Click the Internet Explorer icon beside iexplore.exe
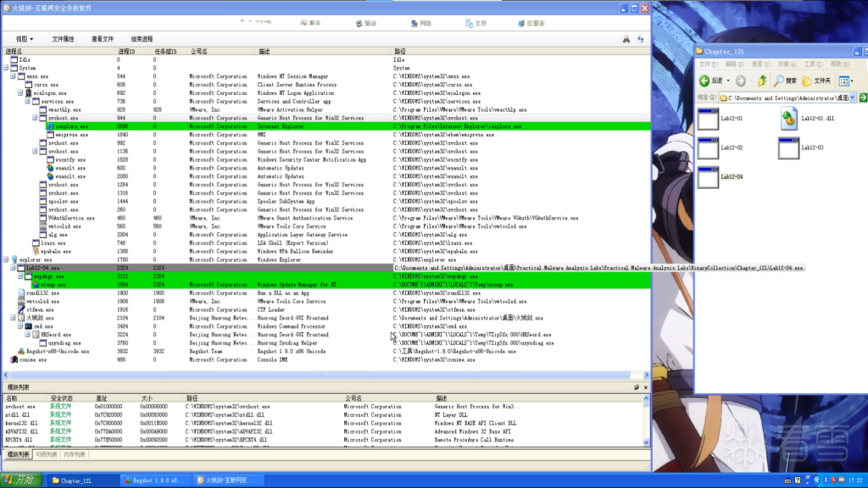 [50, 127]
